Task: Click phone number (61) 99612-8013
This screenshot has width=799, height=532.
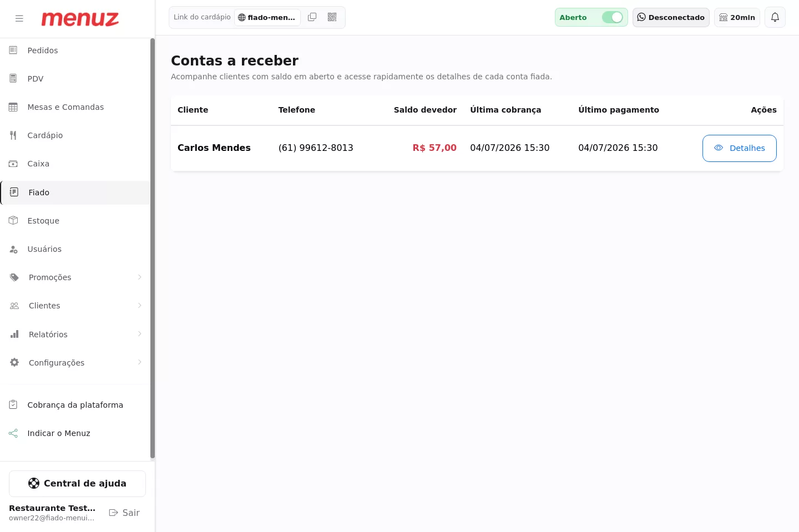Action: coord(316,148)
